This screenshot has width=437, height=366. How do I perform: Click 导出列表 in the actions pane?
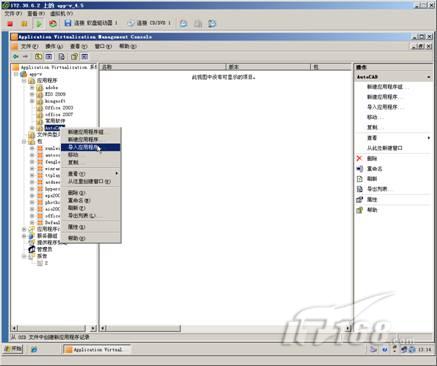coord(377,189)
